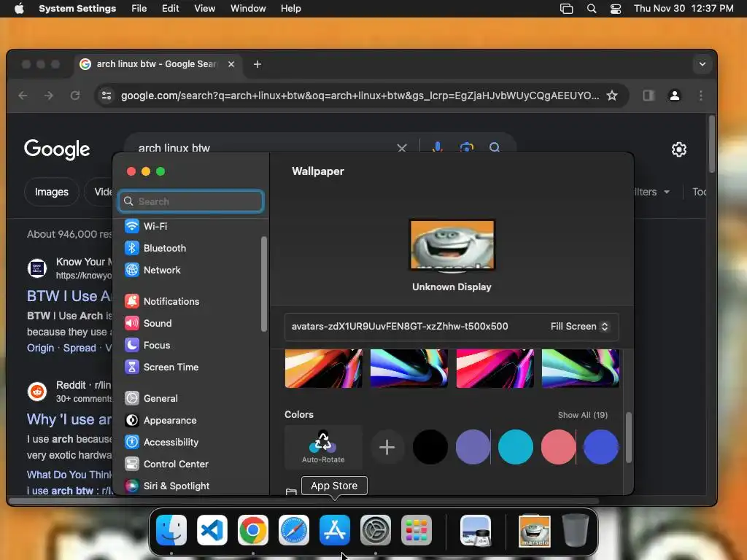Select the green-toned wallpaper thumbnail
The width and height of the screenshot is (747, 560).
[x=581, y=368]
